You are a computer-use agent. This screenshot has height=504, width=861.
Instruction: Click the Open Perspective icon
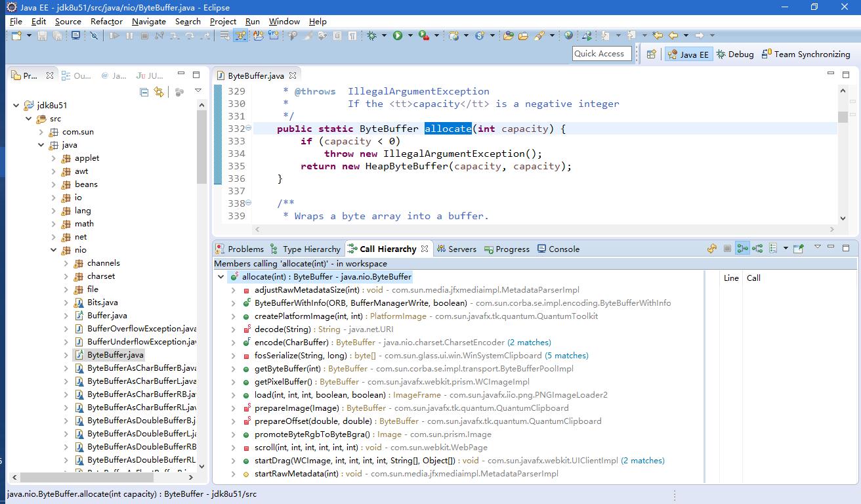click(651, 54)
